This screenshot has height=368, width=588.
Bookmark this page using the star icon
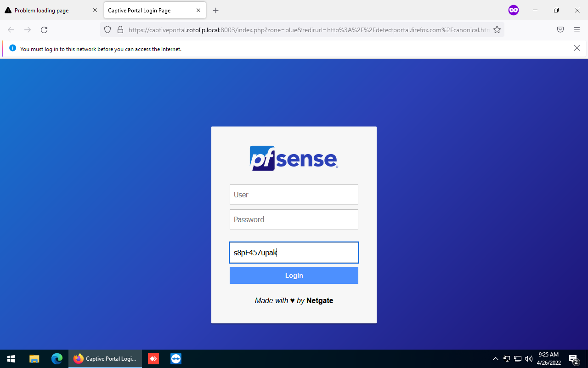(x=497, y=29)
